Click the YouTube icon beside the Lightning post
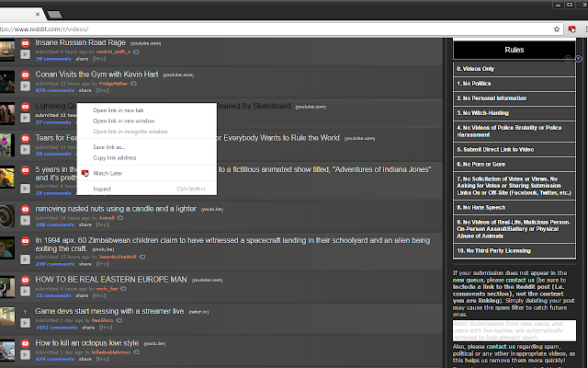 point(25,107)
